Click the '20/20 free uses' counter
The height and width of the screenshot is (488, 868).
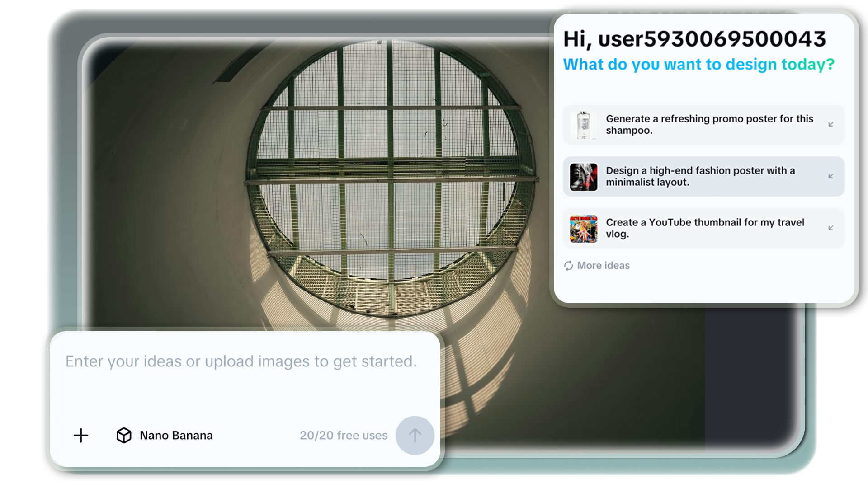[x=344, y=436]
